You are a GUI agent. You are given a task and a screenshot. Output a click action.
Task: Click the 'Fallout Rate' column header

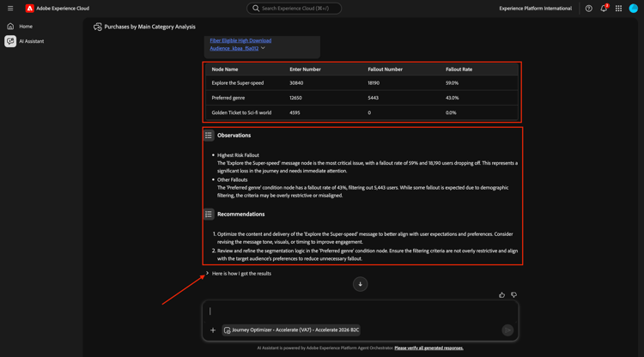click(459, 70)
